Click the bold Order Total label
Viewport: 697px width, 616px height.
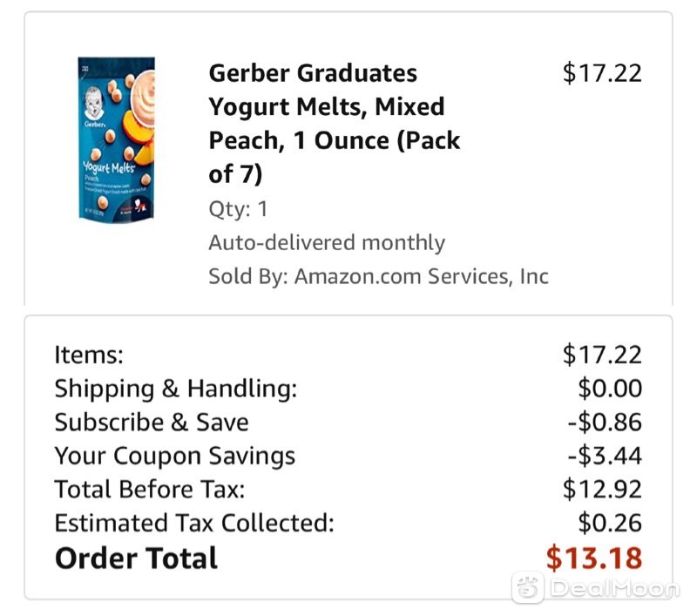click(136, 558)
